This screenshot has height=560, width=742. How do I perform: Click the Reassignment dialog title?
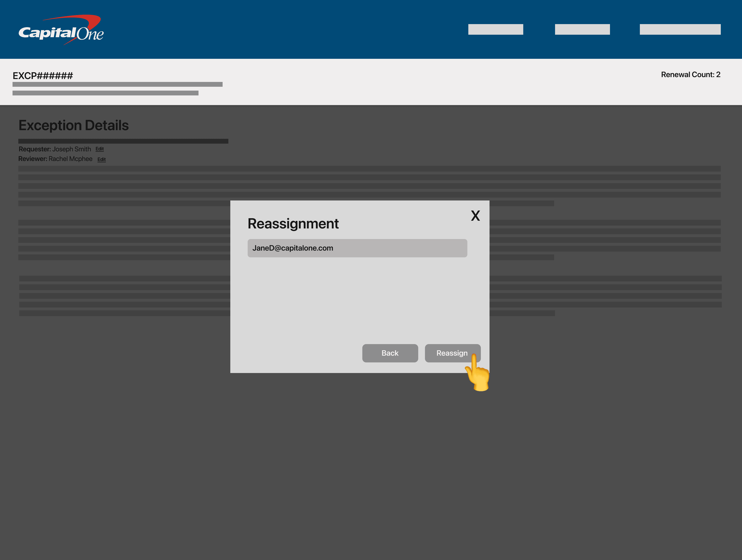(x=293, y=224)
